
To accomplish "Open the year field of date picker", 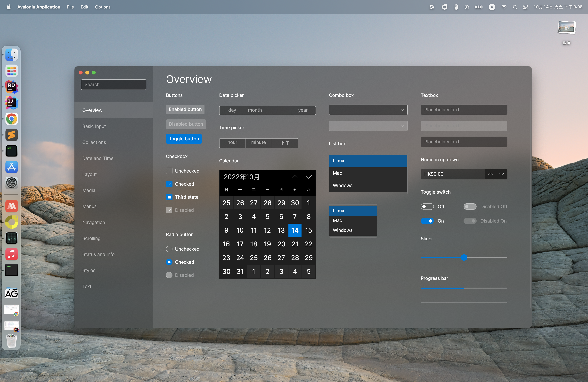I will pos(303,110).
